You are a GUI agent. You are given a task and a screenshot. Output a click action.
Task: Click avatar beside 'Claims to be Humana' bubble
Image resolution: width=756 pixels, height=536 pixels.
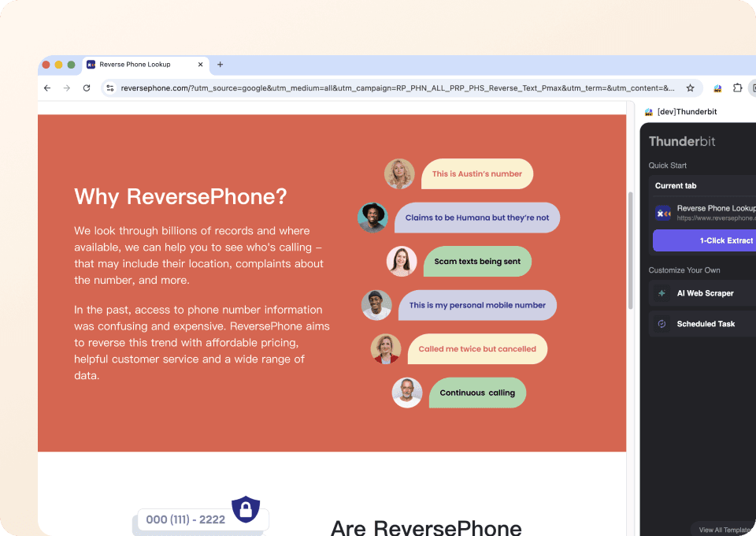pos(372,218)
